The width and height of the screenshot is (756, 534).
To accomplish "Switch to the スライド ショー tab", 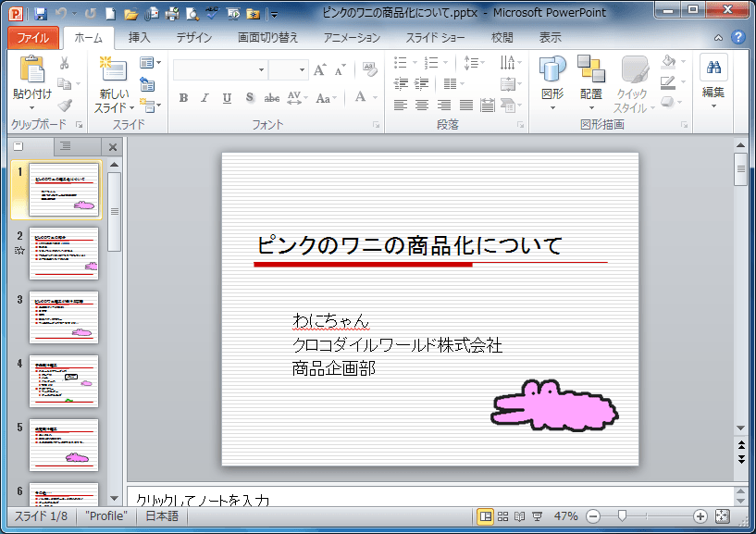I will (x=435, y=38).
